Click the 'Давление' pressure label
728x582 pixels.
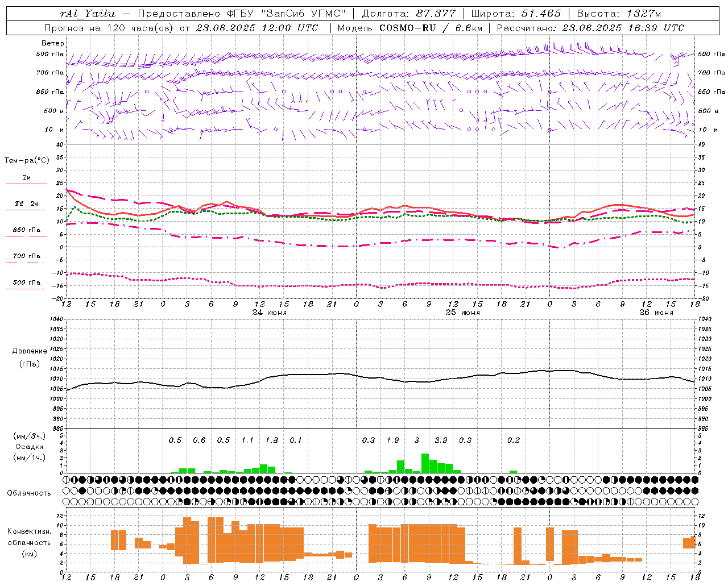point(30,351)
